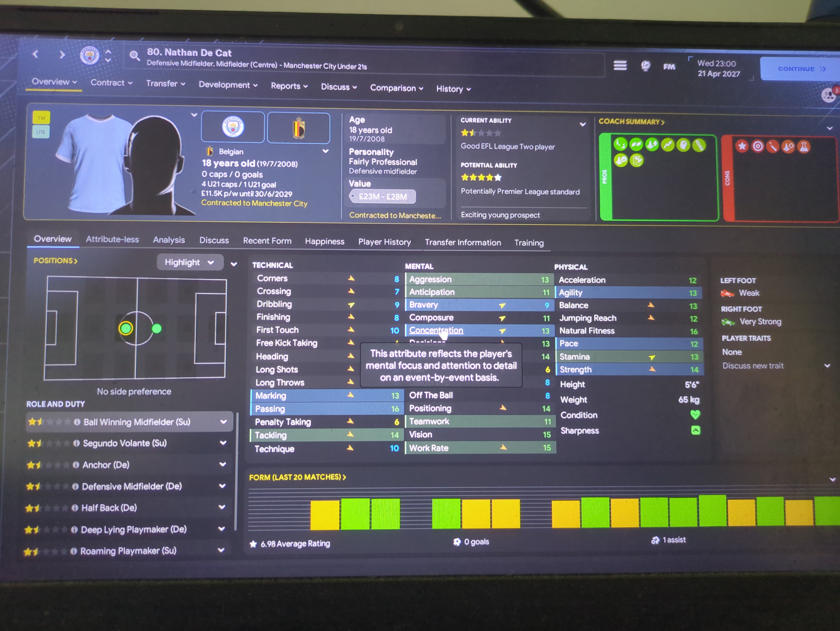
Task: Select the Belgium national crest card
Action: pos(298,128)
